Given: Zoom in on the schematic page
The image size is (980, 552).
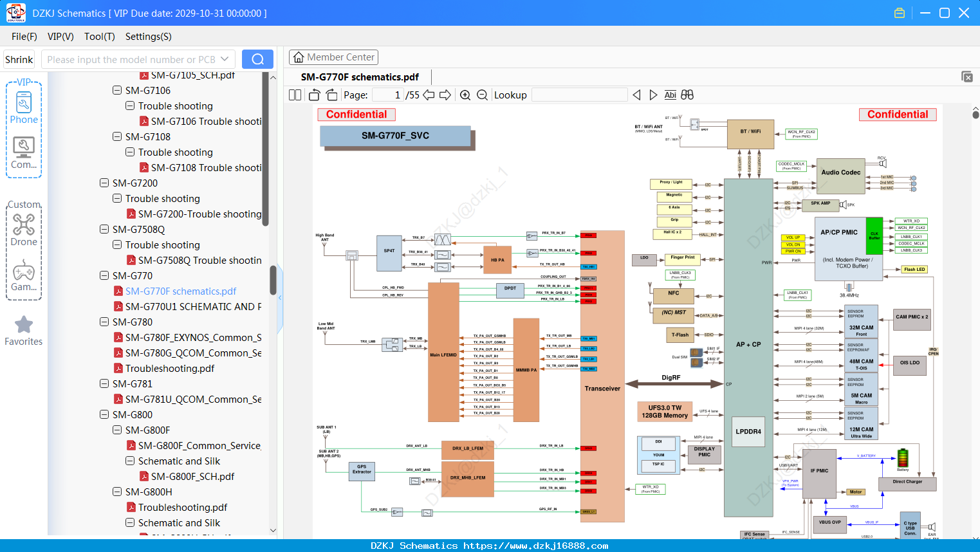Looking at the screenshot, I should click(465, 95).
